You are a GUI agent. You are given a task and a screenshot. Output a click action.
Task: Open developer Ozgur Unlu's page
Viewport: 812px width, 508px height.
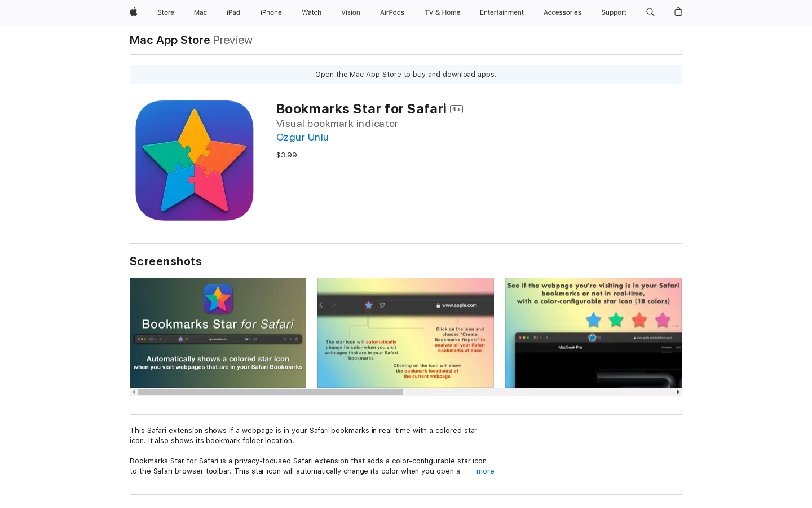coord(302,137)
